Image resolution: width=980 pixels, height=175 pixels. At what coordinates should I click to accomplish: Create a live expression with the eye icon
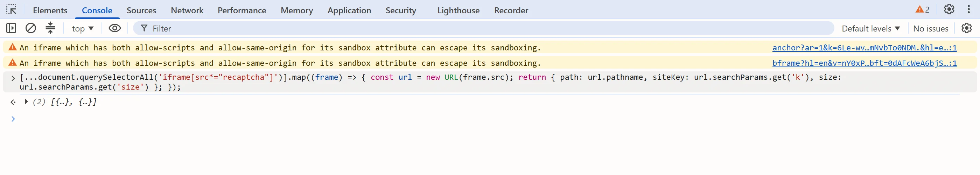tap(114, 28)
